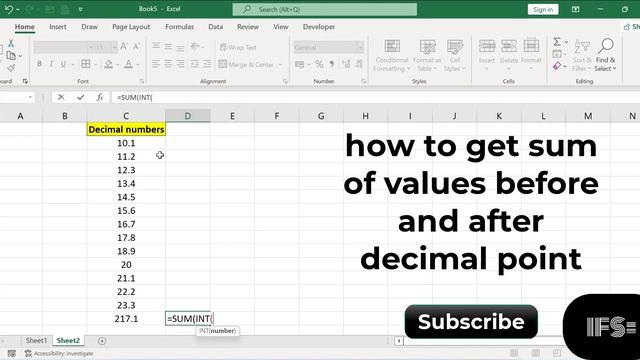The height and width of the screenshot is (360, 640).
Task: Click Decrease Decimal icon
Action: (x=359, y=64)
